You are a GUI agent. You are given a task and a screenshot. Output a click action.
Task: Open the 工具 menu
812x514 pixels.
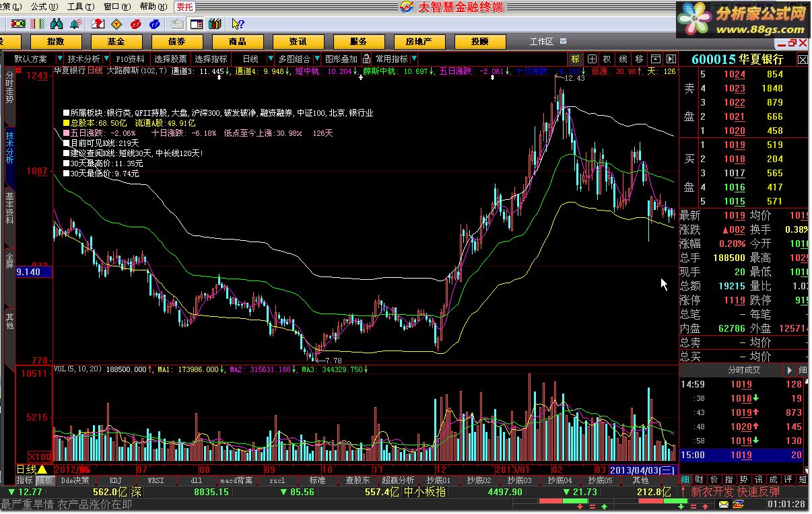point(79,7)
